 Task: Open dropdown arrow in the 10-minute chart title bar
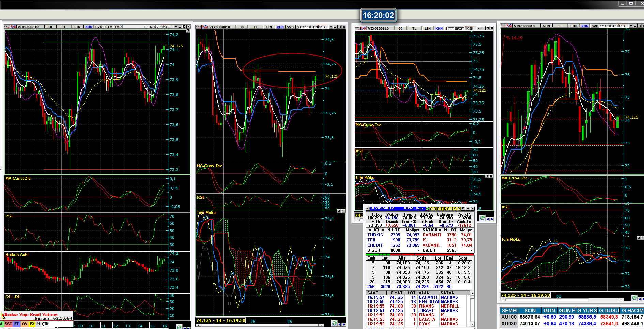pyautogui.click(x=176, y=27)
